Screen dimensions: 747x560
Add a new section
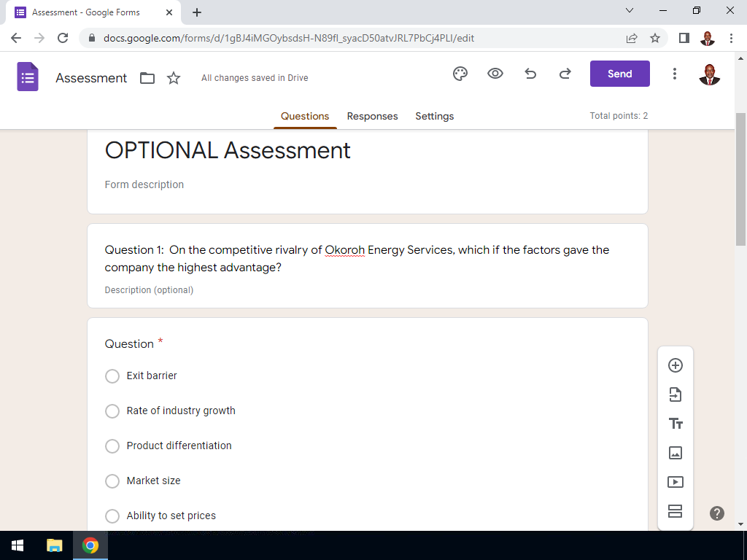tap(675, 511)
